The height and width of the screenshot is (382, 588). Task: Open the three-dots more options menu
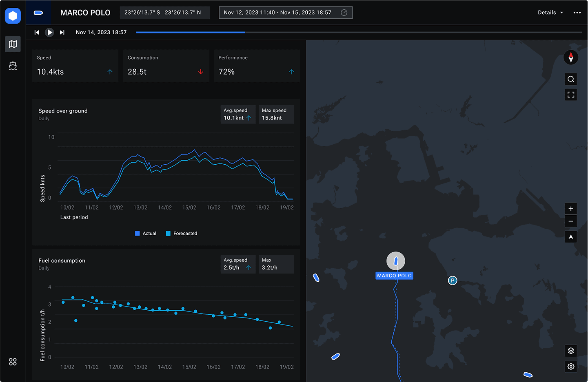(x=577, y=13)
